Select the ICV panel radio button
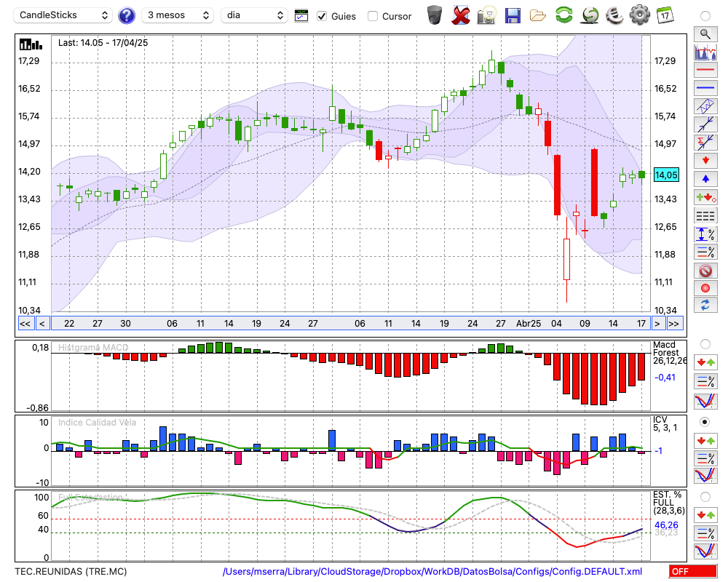The height and width of the screenshot is (582, 728). [705, 422]
